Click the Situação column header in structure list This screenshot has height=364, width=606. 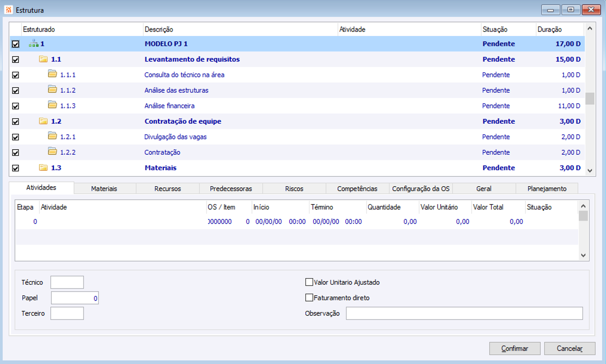tap(508, 29)
